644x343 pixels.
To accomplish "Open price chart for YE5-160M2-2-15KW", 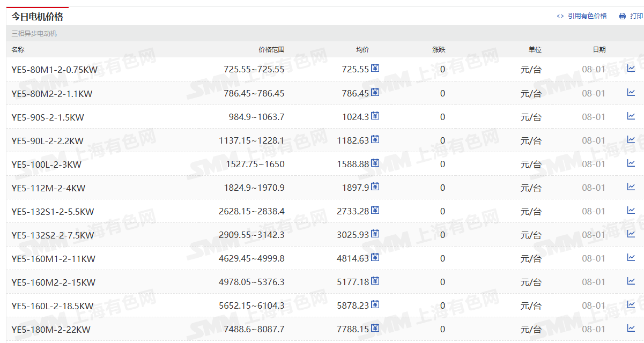I will [x=631, y=281].
